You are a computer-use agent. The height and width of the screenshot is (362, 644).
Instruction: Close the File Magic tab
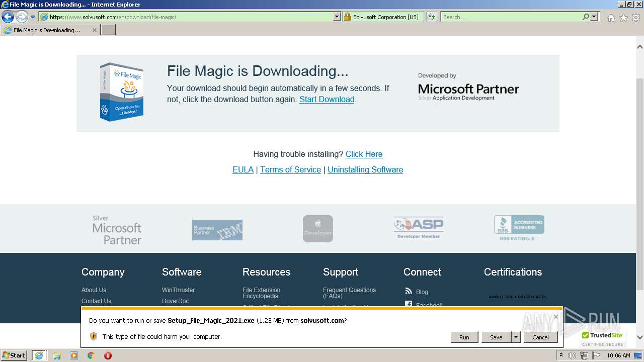94,30
